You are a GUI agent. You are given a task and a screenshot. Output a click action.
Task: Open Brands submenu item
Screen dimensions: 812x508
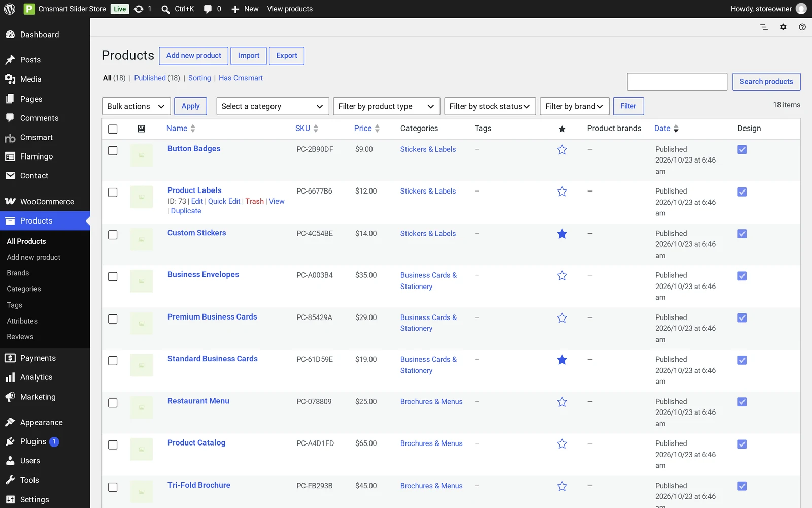[x=18, y=273]
